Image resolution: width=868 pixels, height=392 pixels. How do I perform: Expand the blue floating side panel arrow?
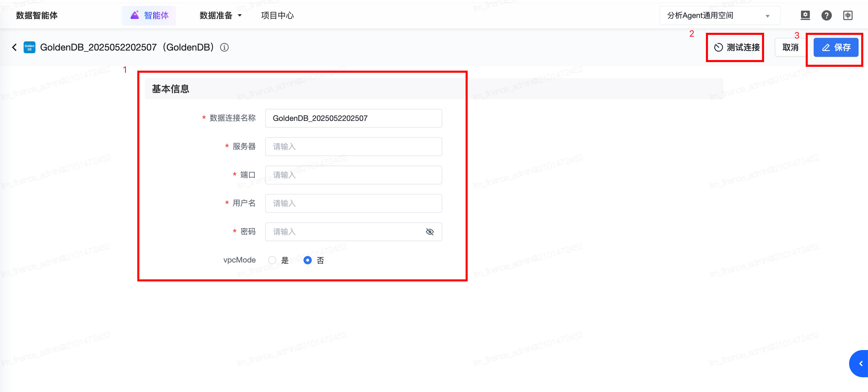pos(861,363)
